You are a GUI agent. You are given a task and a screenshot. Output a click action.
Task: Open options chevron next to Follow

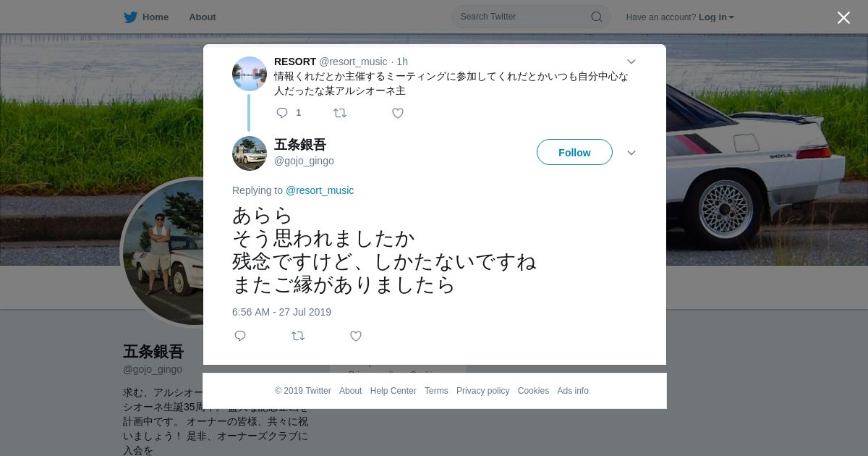(x=631, y=153)
